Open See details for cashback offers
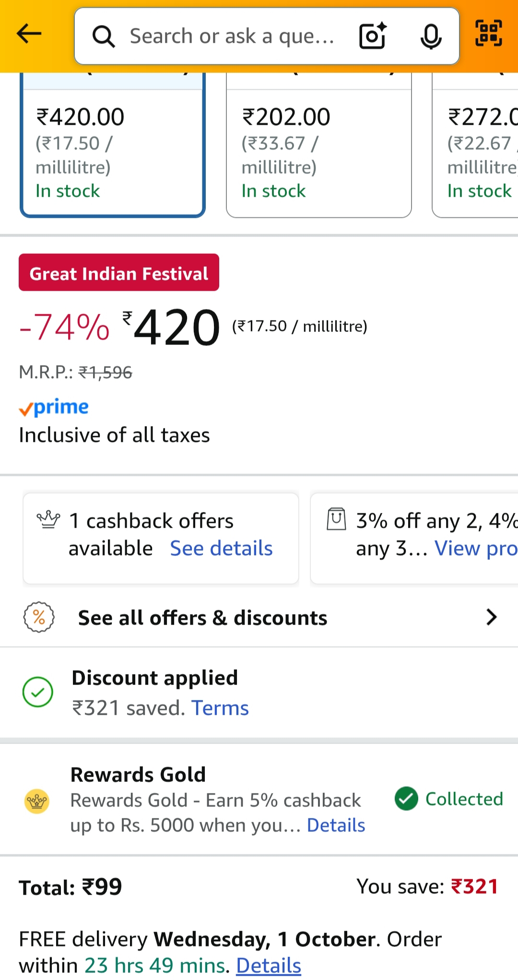The height and width of the screenshot is (980, 518). coord(221,548)
